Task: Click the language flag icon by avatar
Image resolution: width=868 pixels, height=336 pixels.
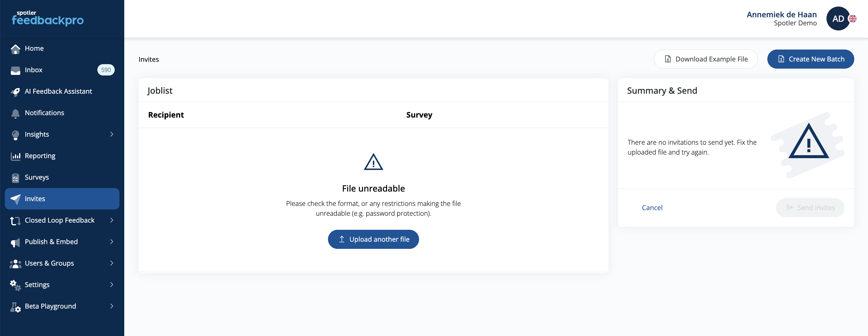Action: coord(852,19)
